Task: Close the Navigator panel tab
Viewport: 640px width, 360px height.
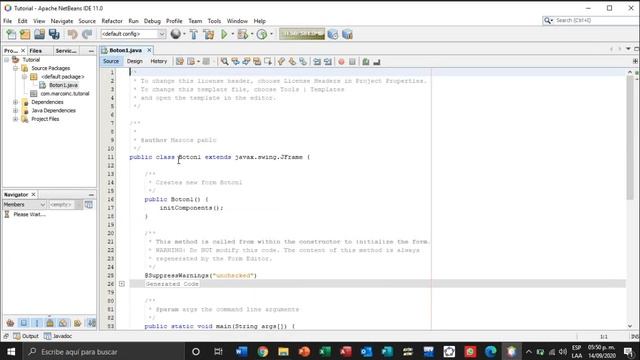Action: pos(33,195)
